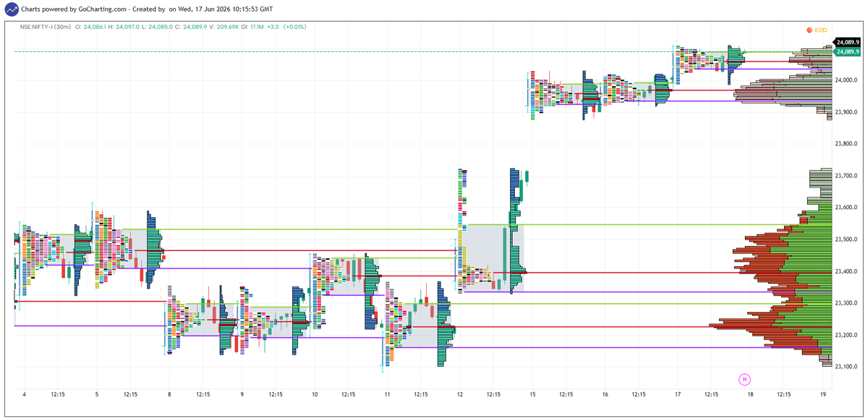The width and height of the screenshot is (868, 419).
Task: Click the 24,000.0 price axis label
Action: pos(846,80)
